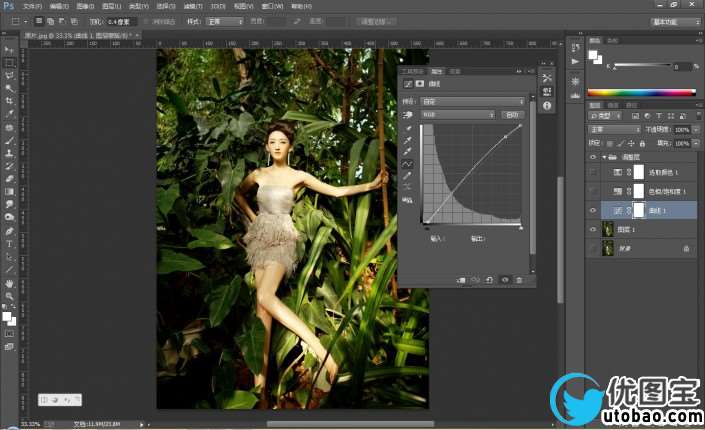Open the History panel icon in dock
Viewport: 705px width, 430px height.
coord(575,48)
